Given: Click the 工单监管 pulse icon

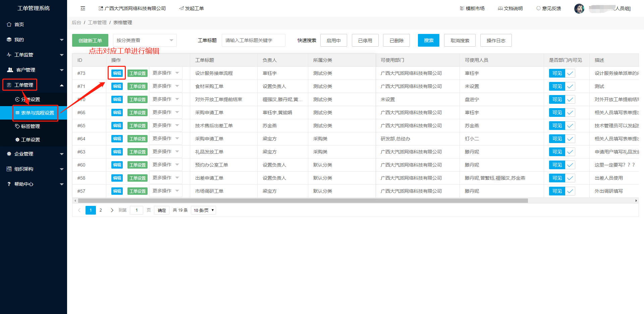Looking at the screenshot, I should click(x=9, y=55).
